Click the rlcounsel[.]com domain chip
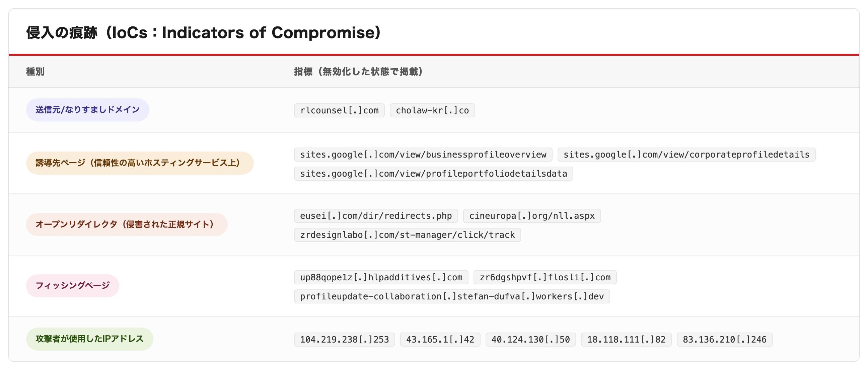Screen dimensions: 868x370 pos(339,110)
